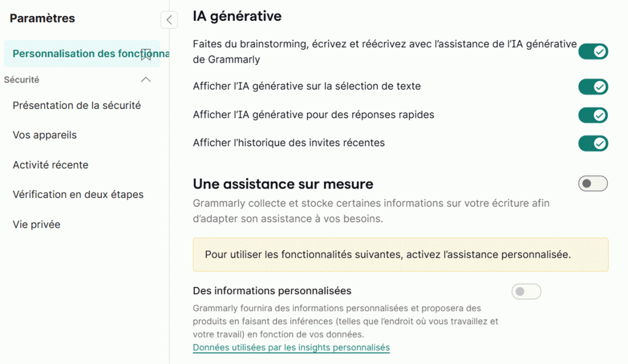Viewport: 628px width, 364px height.
Task: Go to Vos appareils
Action: click(x=45, y=135)
